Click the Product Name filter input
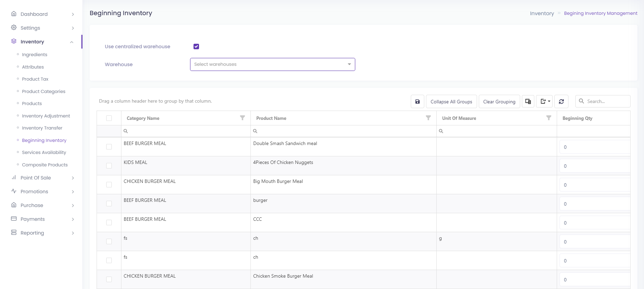This screenshot has height=289, width=644. pyautogui.click(x=344, y=131)
